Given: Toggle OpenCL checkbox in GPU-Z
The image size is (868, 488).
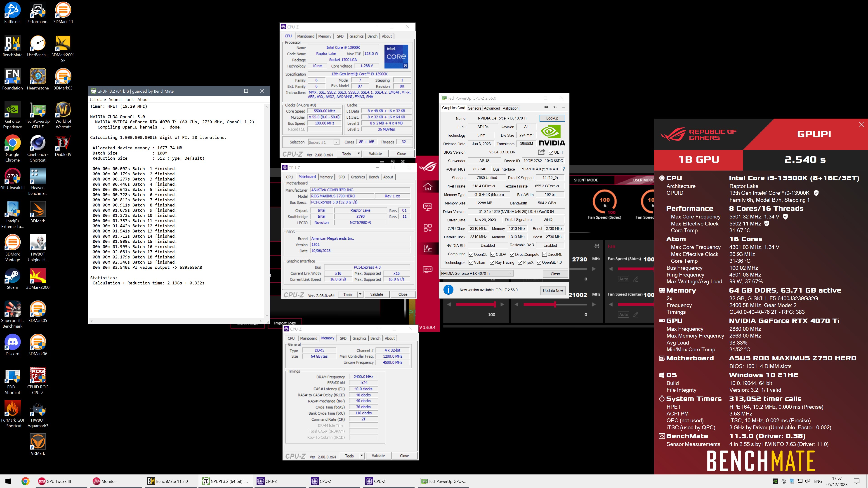Looking at the screenshot, I should (x=471, y=255).
